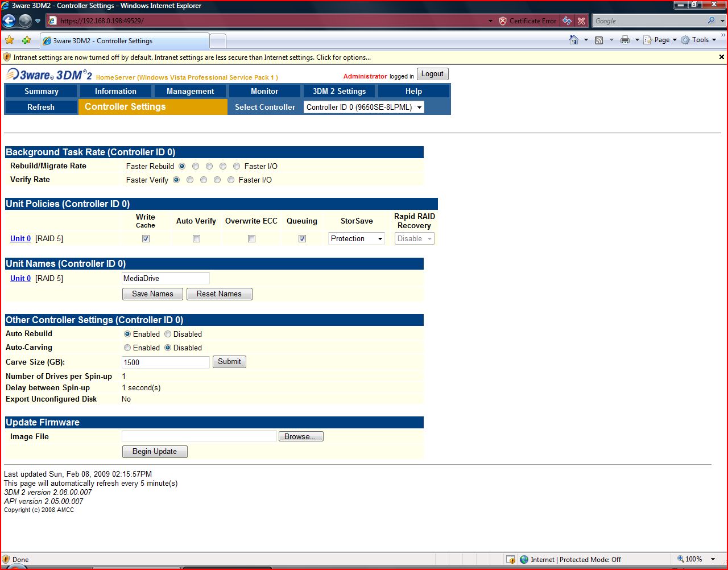The image size is (728, 570).
Task: Open the Monitor menu
Action: click(x=264, y=91)
